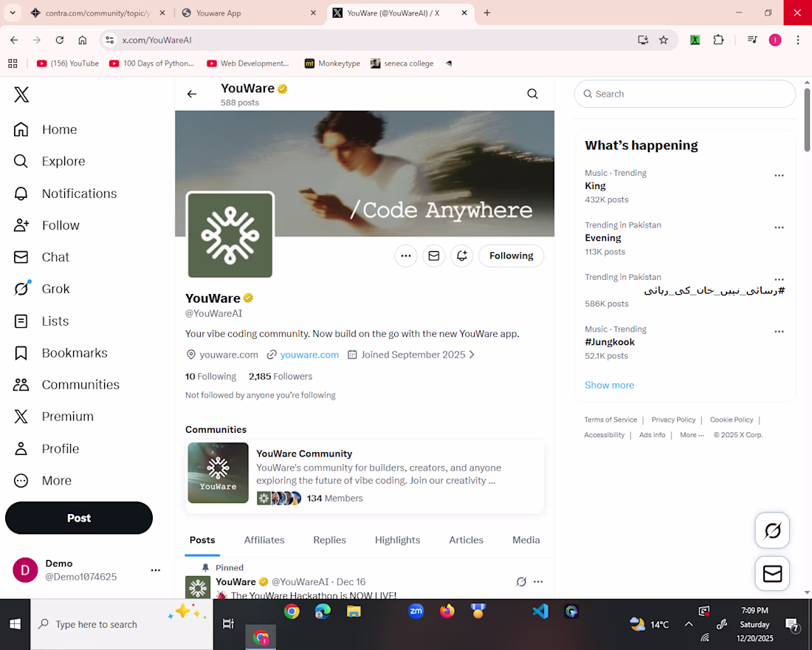Message YouWare via the envelope icon
Image resolution: width=812 pixels, height=650 pixels.
click(x=434, y=256)
